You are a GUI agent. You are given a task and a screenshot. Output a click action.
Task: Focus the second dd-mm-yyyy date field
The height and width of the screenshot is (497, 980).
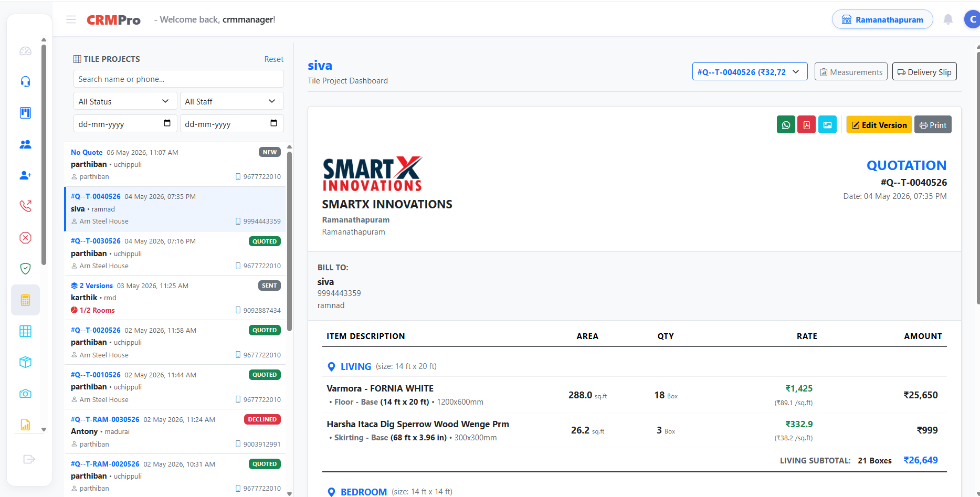pyautogui.click(x=231, y=124)
